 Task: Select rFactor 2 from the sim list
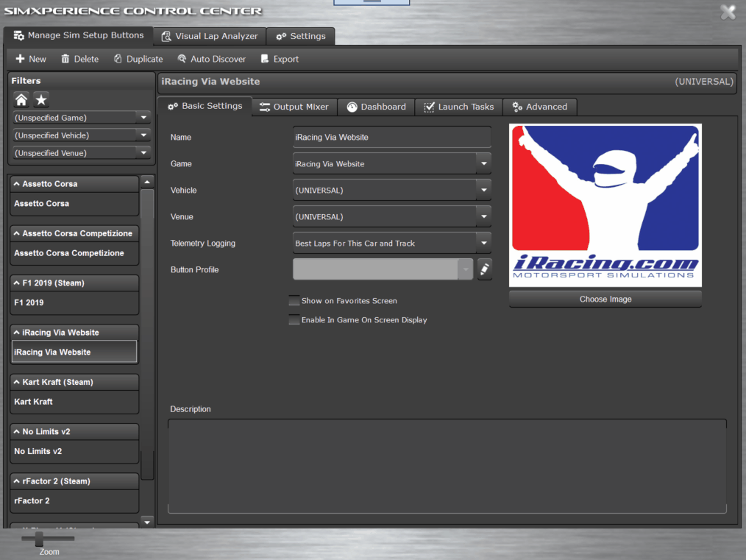click(74, 500)
